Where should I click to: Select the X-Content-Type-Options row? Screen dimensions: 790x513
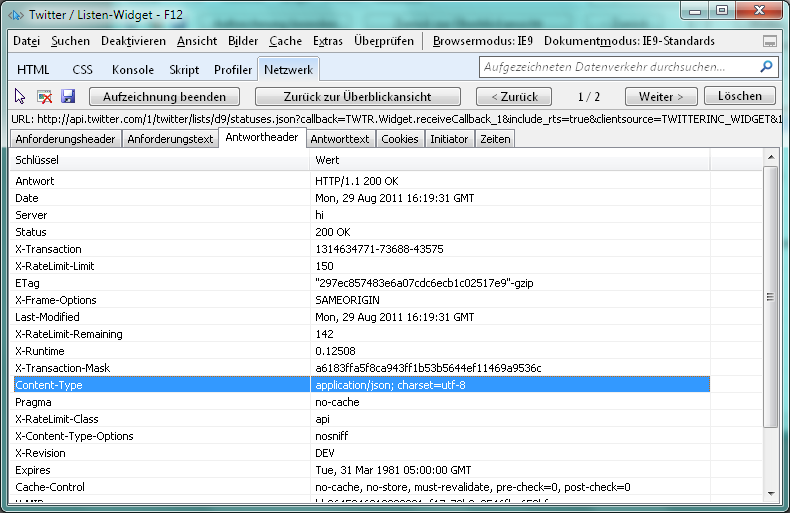(x=361, y=436)
